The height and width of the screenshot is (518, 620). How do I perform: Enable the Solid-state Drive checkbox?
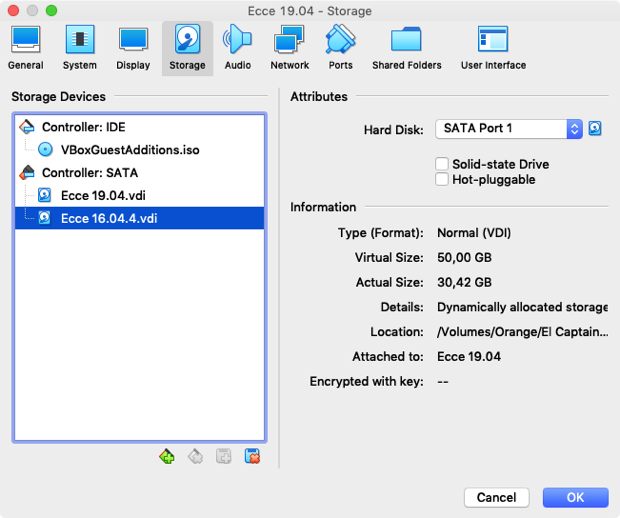(442, 164)
